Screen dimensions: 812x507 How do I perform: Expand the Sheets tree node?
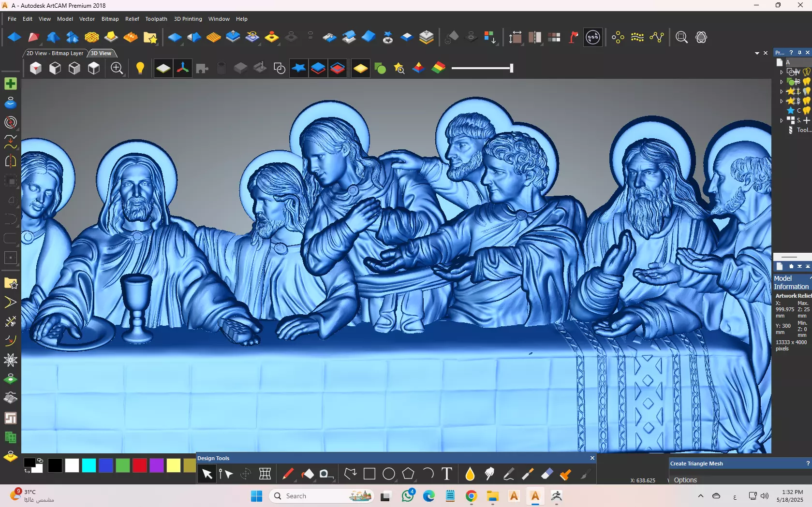[782, 120]
